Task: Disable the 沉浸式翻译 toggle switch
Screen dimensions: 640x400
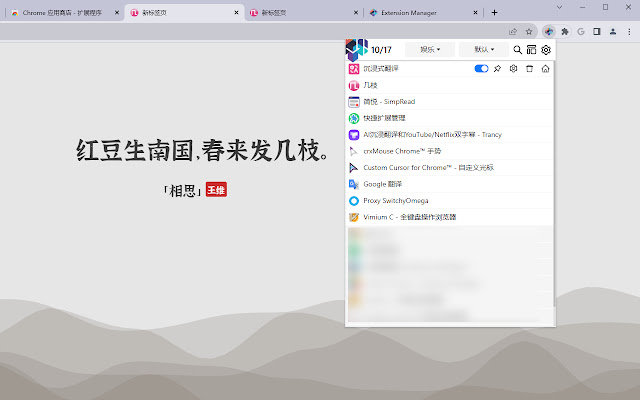Action: click(481, 69)
